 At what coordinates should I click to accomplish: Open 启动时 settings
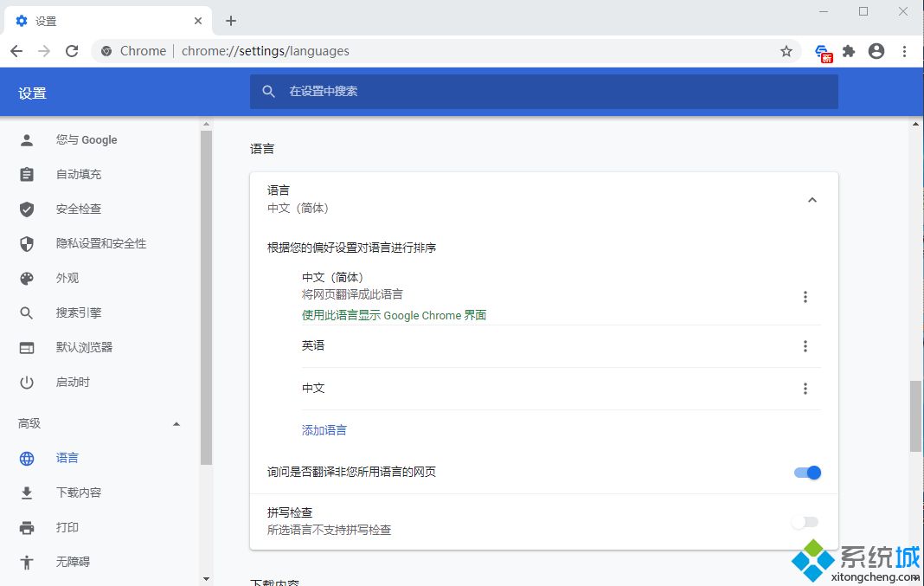pos(73,382)
